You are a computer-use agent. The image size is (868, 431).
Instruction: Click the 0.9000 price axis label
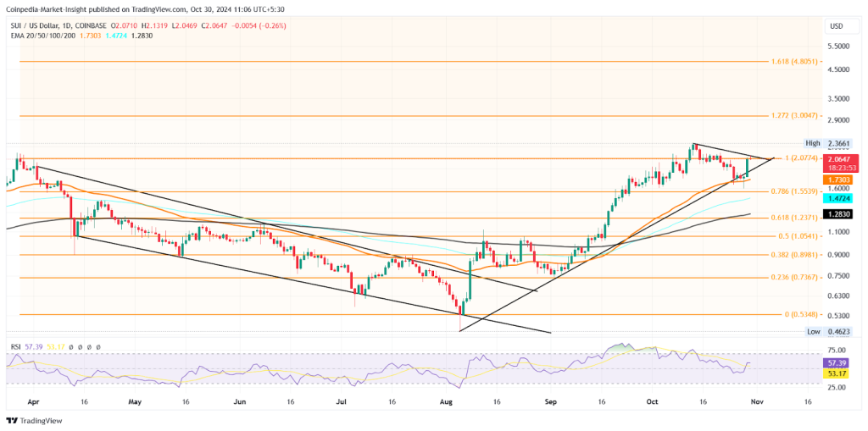pos(838,255)
